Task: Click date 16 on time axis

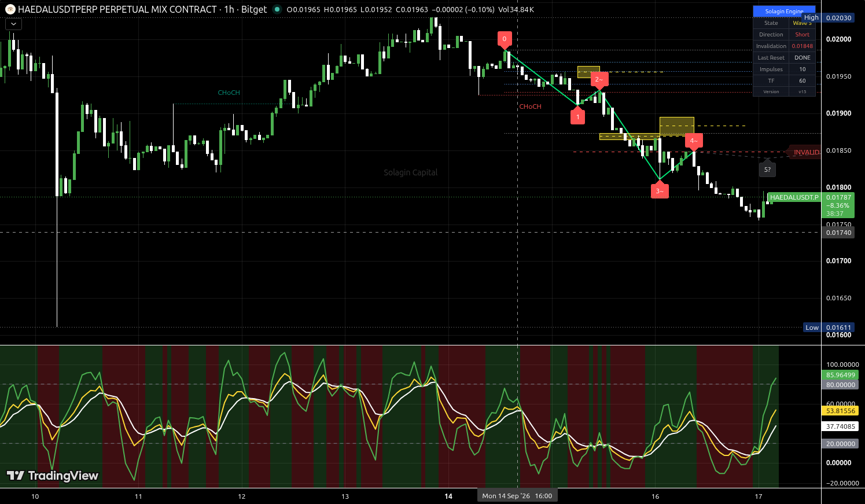Action: tap(655, 496)
